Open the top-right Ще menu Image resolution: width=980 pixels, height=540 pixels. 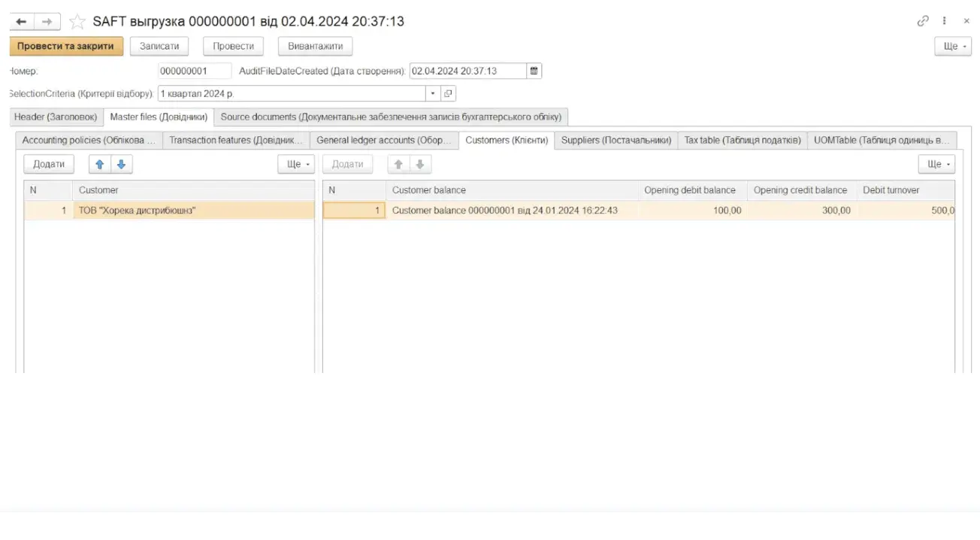(x=953, y=47)
